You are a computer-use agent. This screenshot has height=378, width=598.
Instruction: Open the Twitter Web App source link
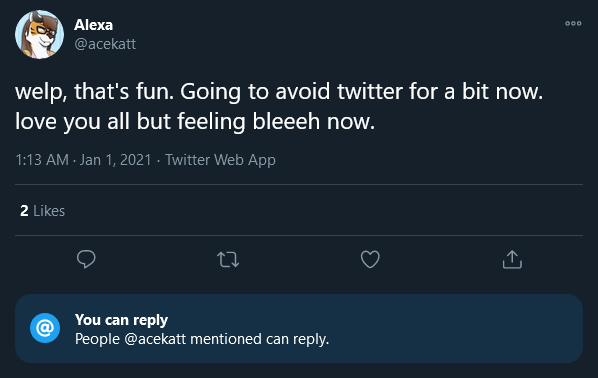220,160
